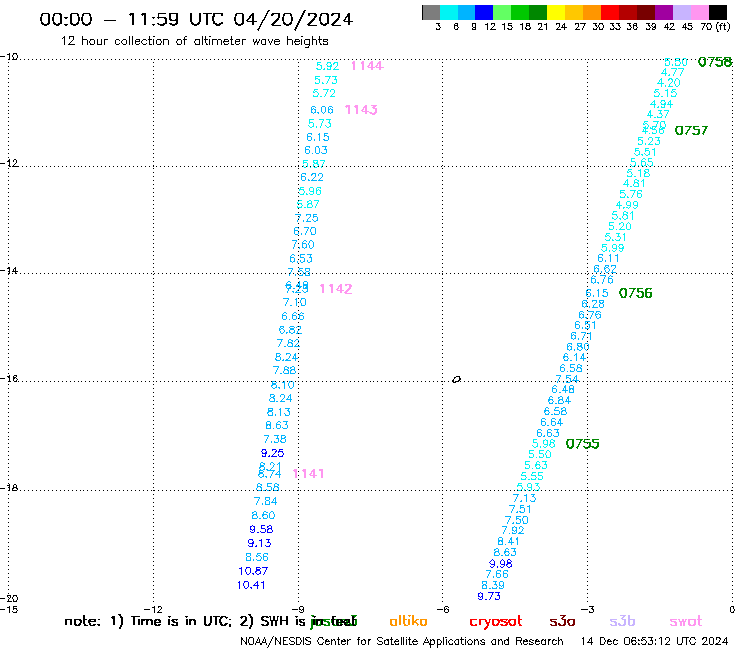Click the wave height value 4.77
The image size is (740, 650).
click(x=673, y=72)
